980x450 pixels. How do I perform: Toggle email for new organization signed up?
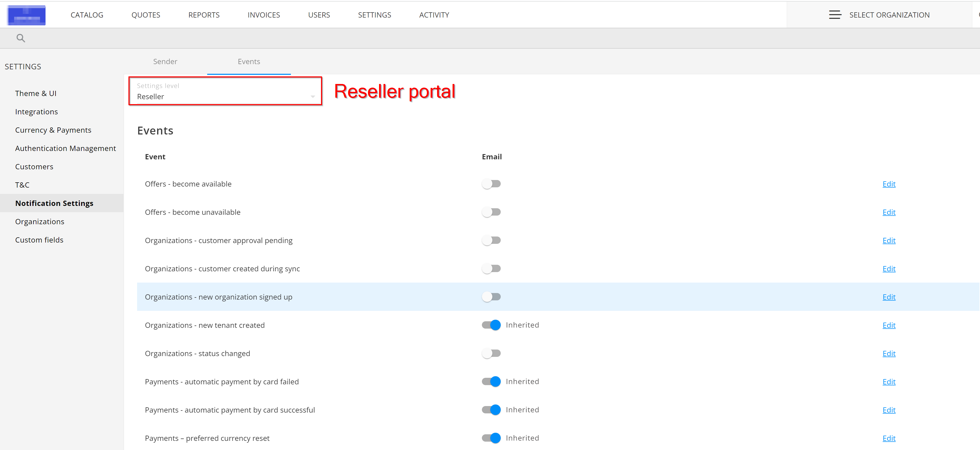coord(491,297)
